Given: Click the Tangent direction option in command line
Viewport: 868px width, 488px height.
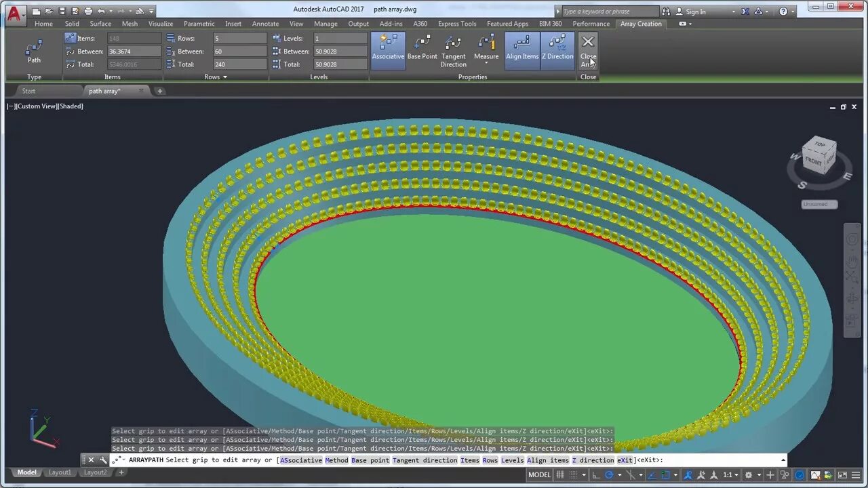Looking at the screenshot, I should (x=425, y=460).
